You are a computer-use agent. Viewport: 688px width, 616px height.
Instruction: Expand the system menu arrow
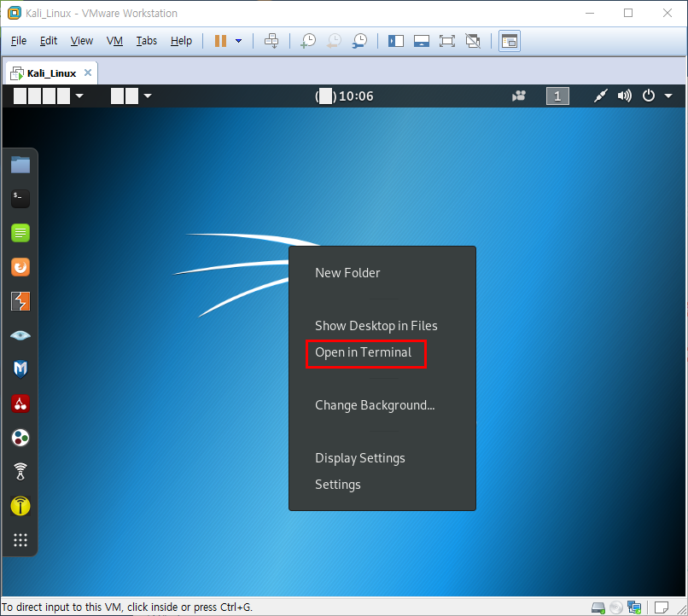[x=668, y=96]
